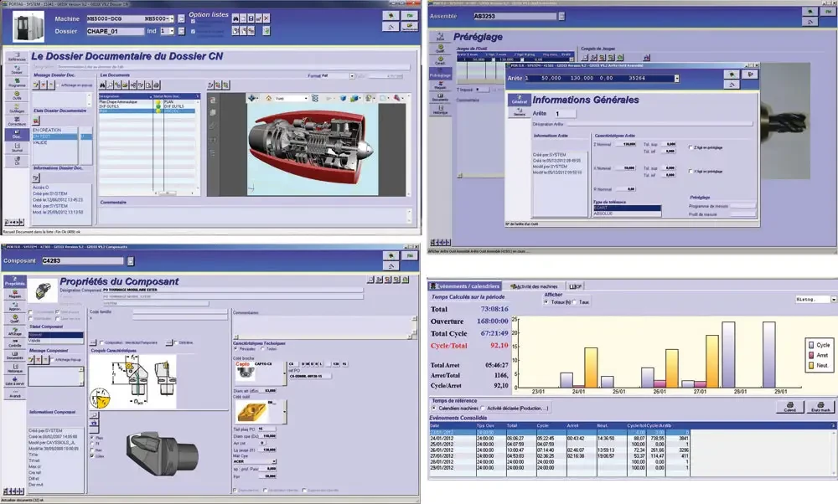The image size is (838, 504).
Task: Select VALIDE in Etats Dossier Documentaire list
Action: pyautogui.click(x=55, y=142)
